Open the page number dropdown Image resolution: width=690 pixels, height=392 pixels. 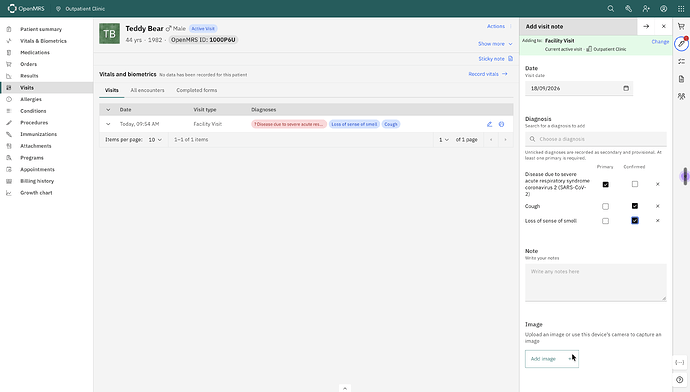click(444, 139)
